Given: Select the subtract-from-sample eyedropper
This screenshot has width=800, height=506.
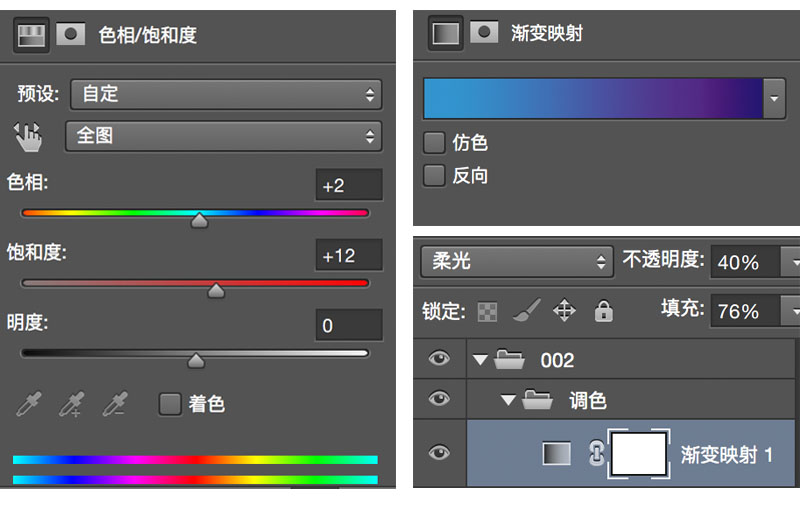Looking at the screenshot, I should click(115, 404).
